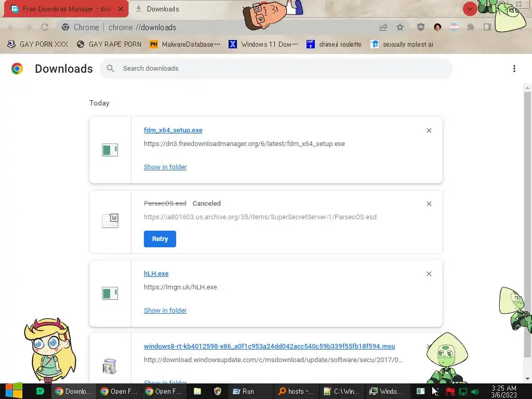Click the Today date heading

click(99, 103)
